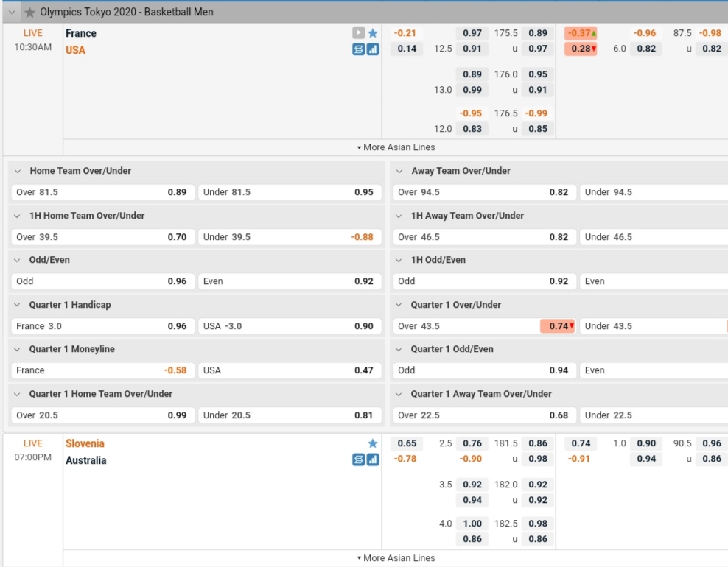728x567 pixels.
Task: Select Over 176.0 odds 0.95
Action: click(x=538, y=74)
